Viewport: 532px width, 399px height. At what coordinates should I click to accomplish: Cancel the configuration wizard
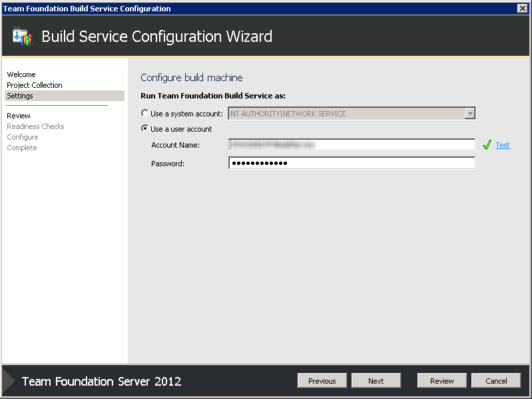[x=496, y=380]
